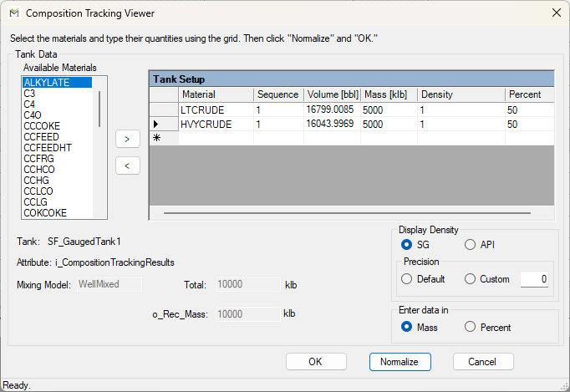Click the Normalize button
Screen dimensions: 570x392
tap(400, 362)
